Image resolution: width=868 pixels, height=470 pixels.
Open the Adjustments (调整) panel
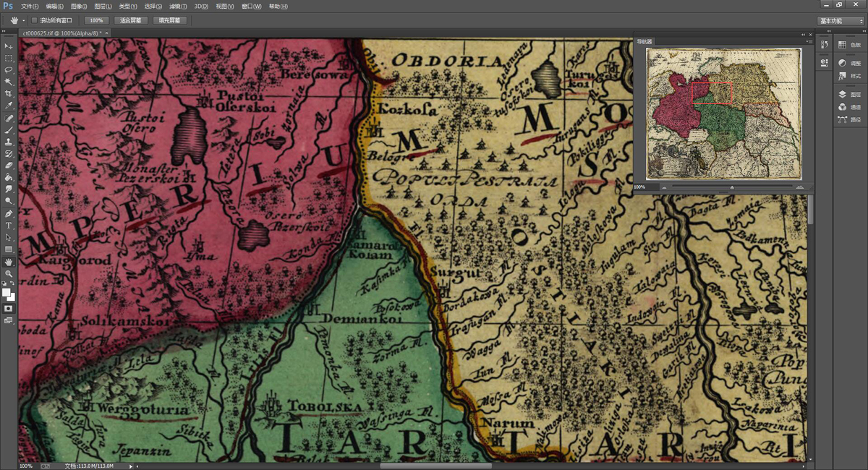[850, 63]
